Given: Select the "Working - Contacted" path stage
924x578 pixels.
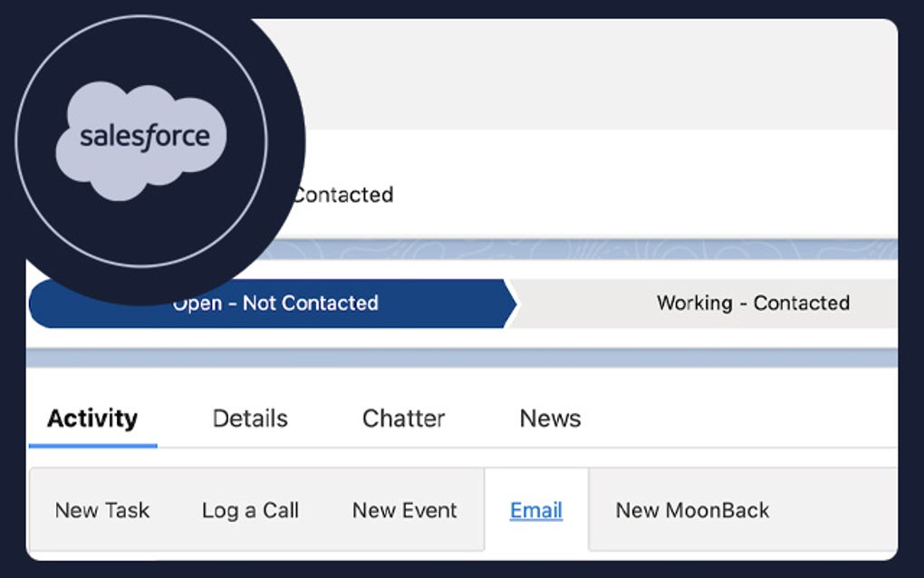Looking at the screenshot, I should point(753,303).
